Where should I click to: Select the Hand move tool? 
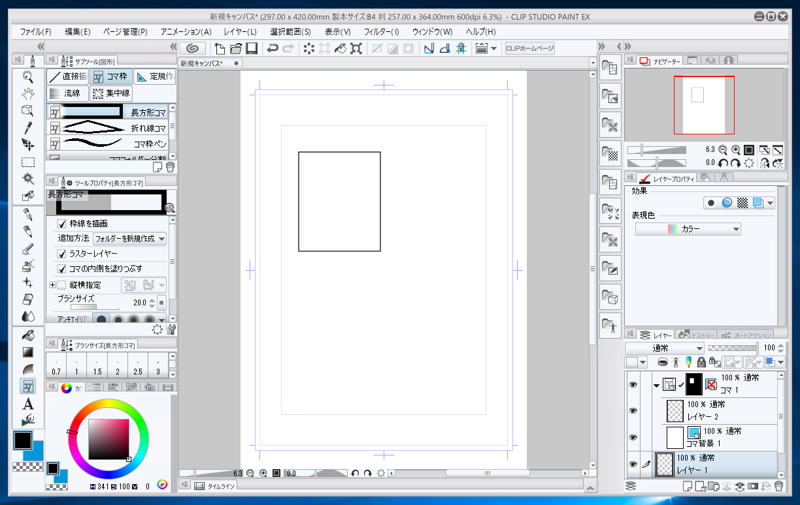click(28, 94)
